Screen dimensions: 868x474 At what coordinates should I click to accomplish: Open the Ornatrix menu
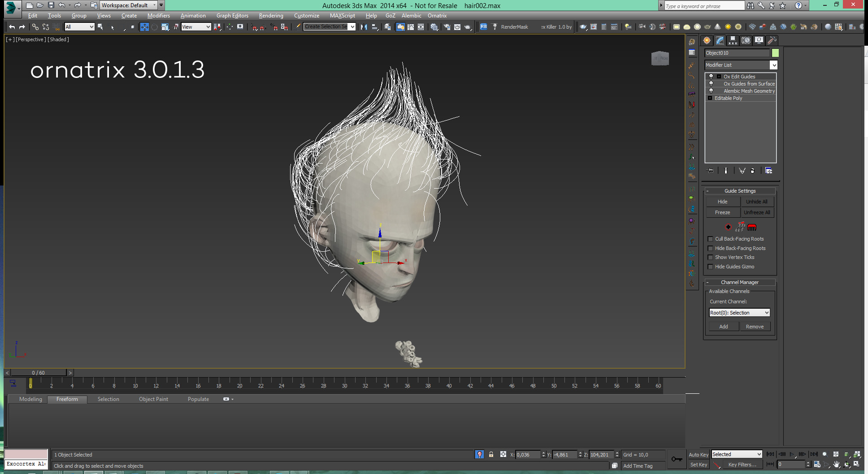tap(437, 16)
